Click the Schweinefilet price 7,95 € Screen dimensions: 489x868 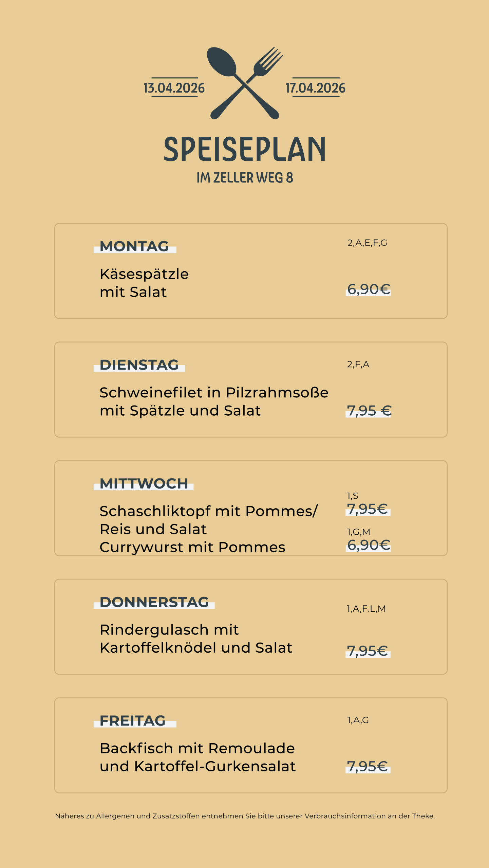click(x=369, y=411)
